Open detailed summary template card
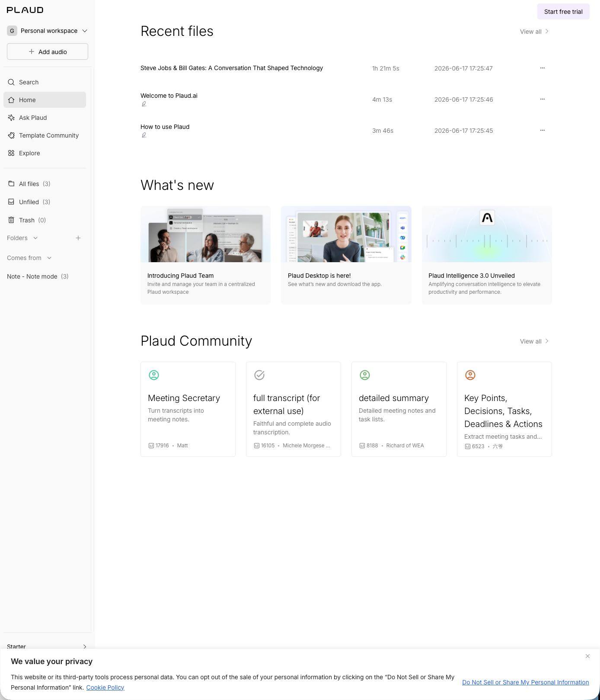 399,409
